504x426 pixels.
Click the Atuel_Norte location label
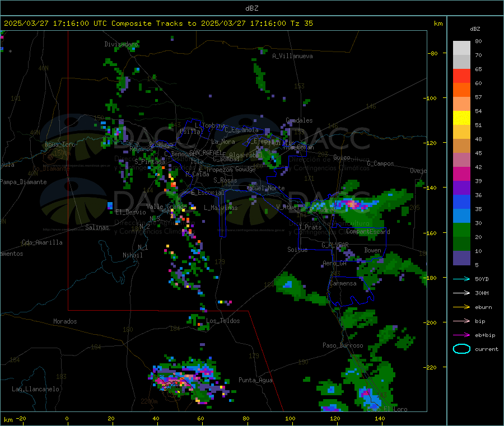click(x=266, y=188)
